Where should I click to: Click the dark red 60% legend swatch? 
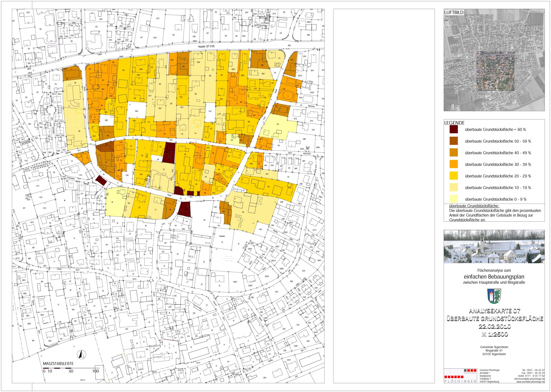tap(453, 130)
